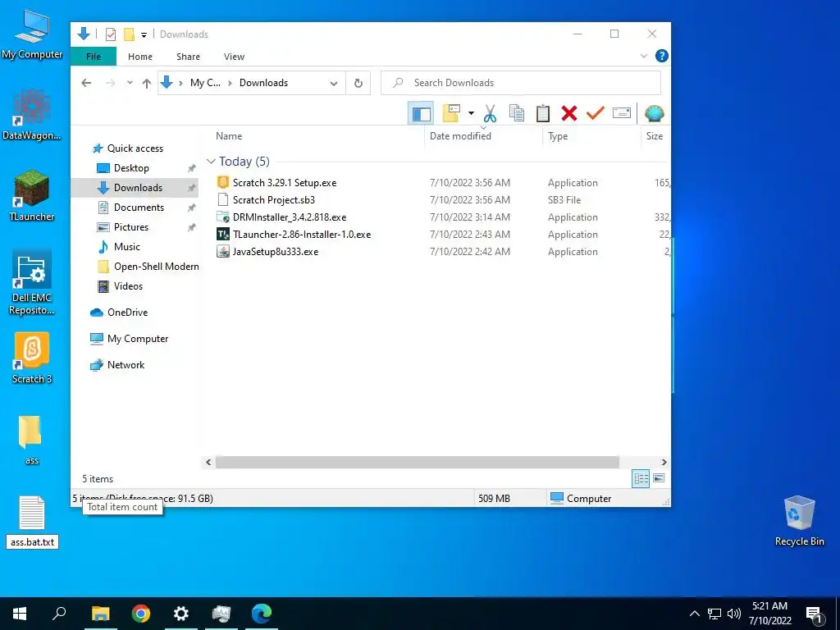Click the red X Delete icon
The image size is (840, 630).
click(569, 113)
